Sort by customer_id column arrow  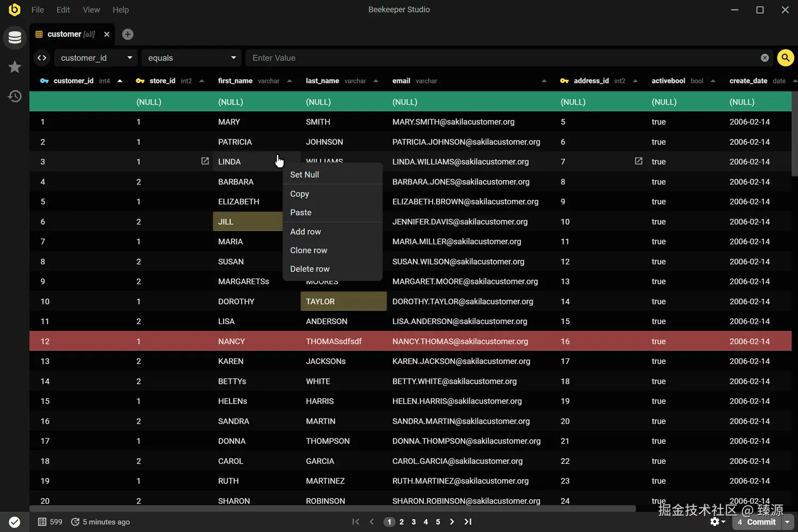point(120,81)
